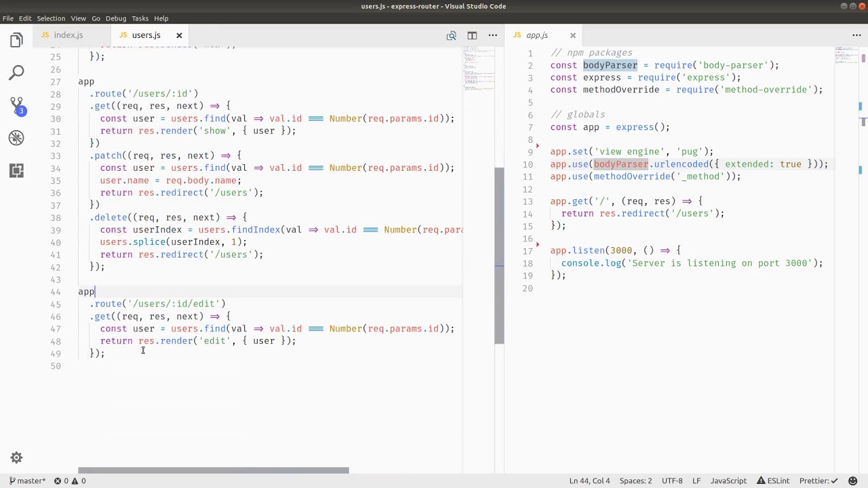Click the Split Editor icon
Screen dimensions: 868x488
point(472,35)
